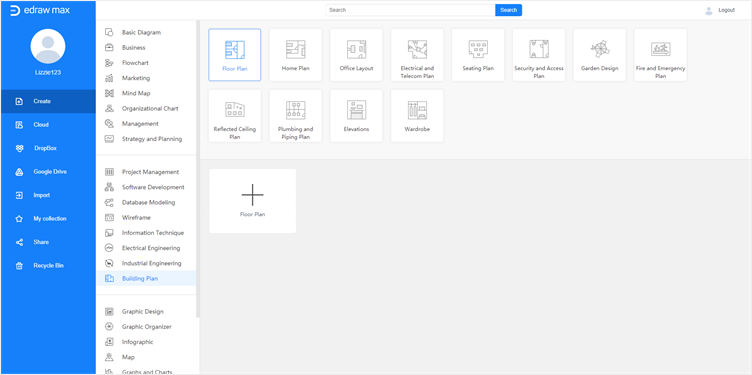Select Plumbing and Piping Plan type
Screen dimensions: 752x375
pyautogui.click(x=295, y=116)
